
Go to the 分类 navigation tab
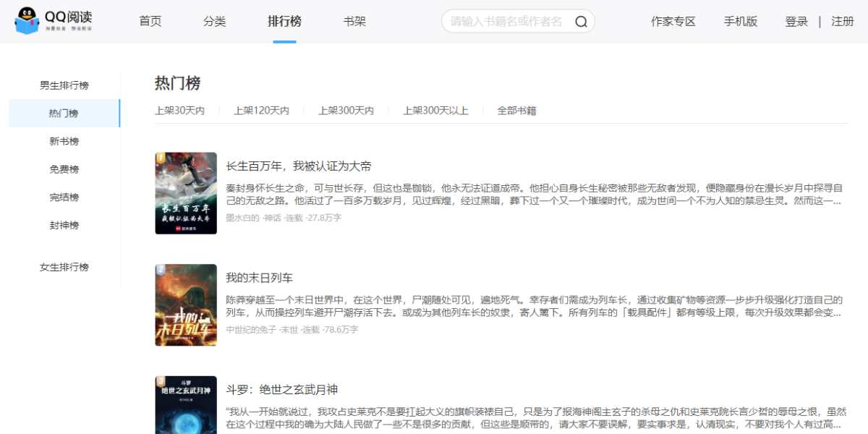[215, 22]
